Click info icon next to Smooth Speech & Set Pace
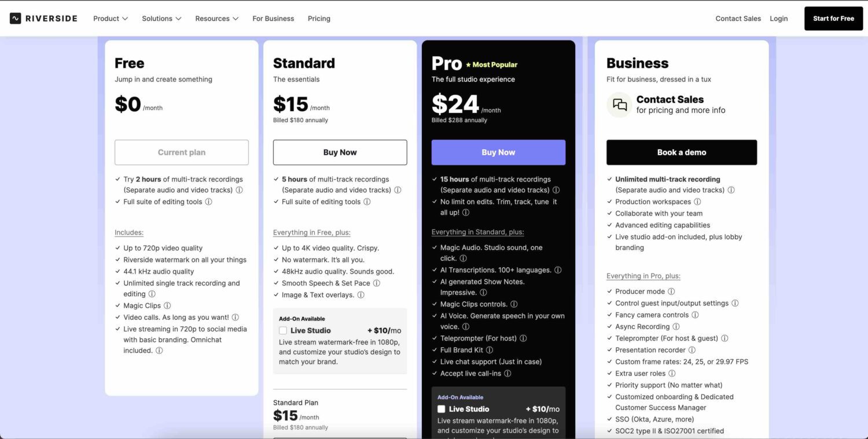Viewport: 868px width, 439px height. coord(377,283)
